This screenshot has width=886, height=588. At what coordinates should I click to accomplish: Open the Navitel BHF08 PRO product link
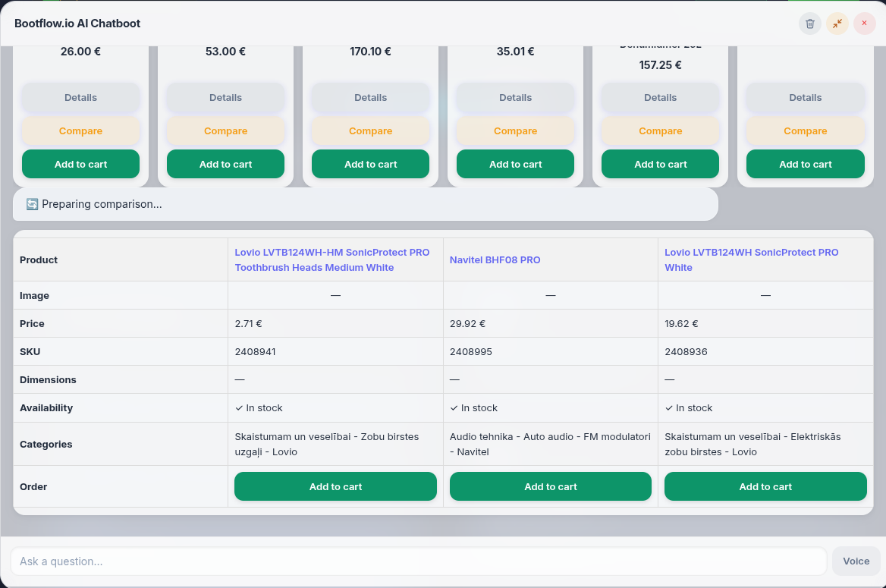(x=495, y=260)
